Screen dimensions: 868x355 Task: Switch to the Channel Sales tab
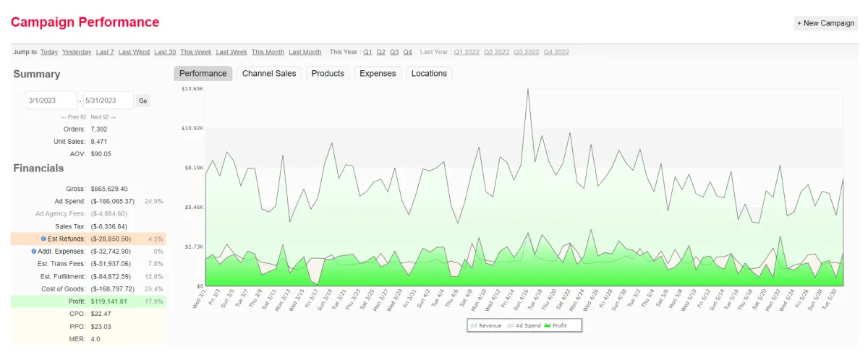click(269, 74)
